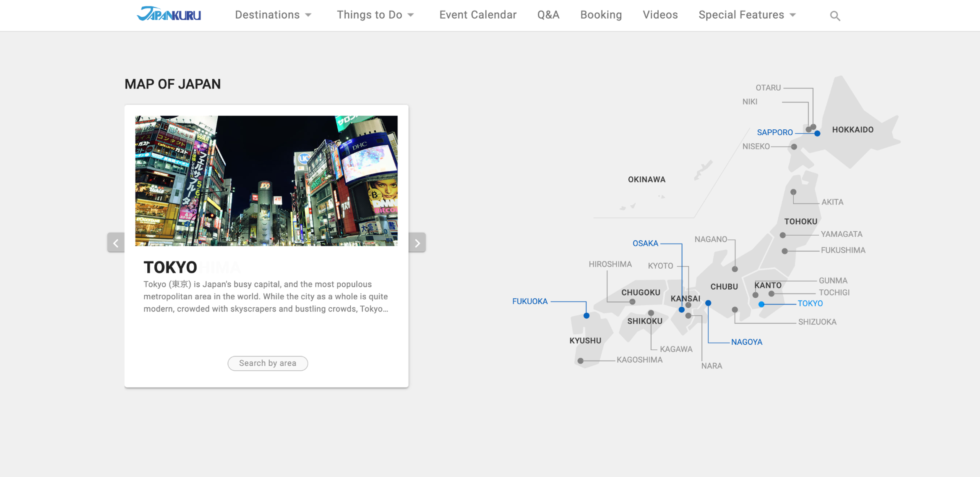
Task: Select the HOKKAIDO region label
Action: pyautogui.click(x=852, y=130)
